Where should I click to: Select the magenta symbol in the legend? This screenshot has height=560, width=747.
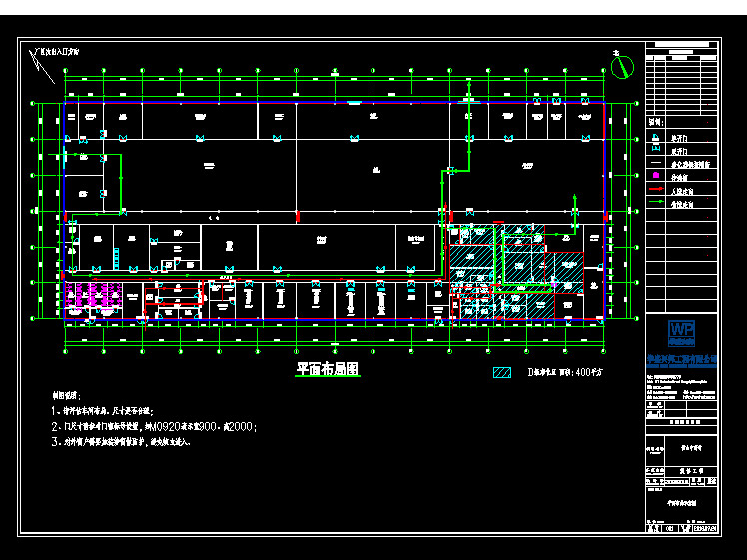point(655,175)
